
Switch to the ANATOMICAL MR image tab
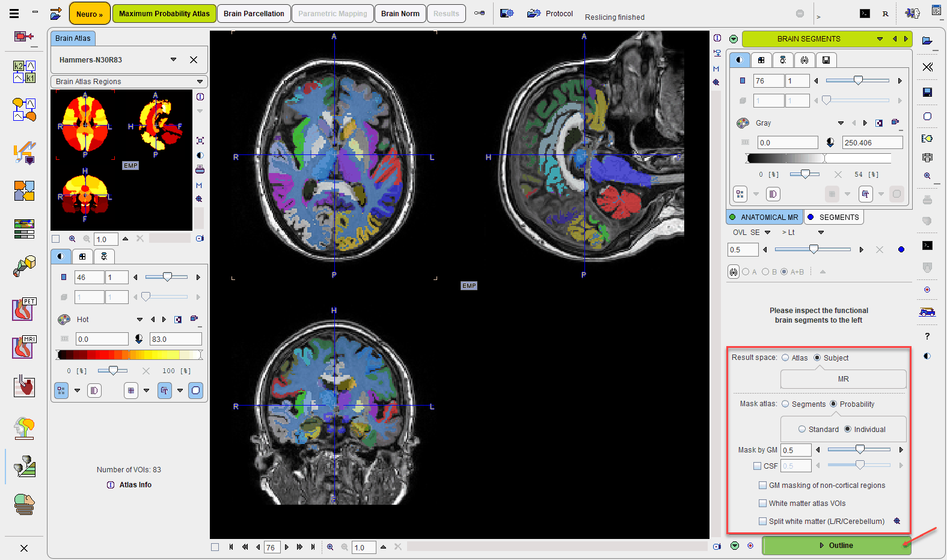764,217
